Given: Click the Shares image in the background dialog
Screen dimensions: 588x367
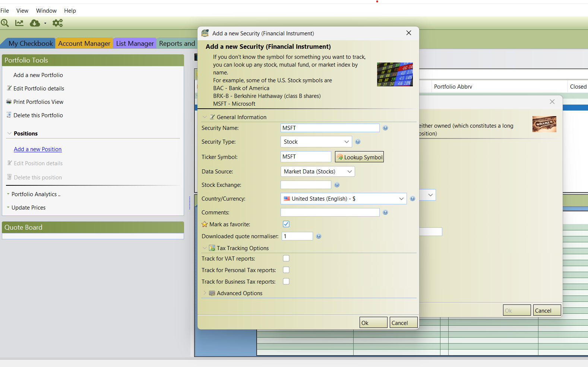Looking at the screenshot, I should coord(544,124).
